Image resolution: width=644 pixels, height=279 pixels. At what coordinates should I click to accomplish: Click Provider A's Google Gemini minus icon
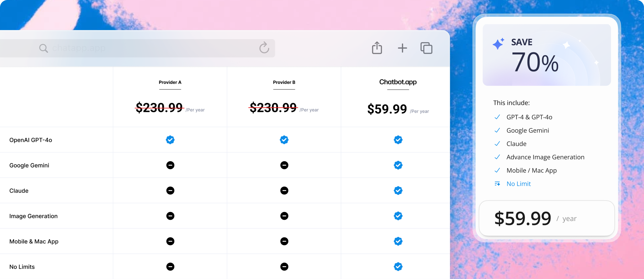[170, 165]
